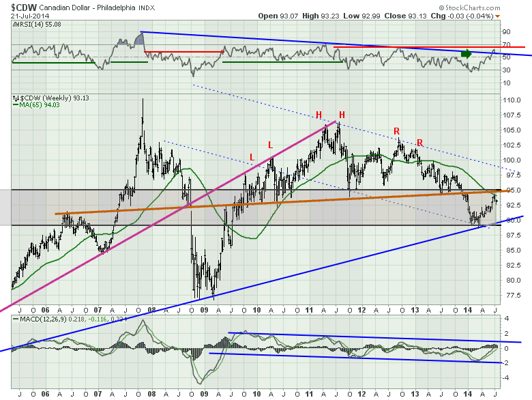Click the RSI axis label 90

(506, 32)
